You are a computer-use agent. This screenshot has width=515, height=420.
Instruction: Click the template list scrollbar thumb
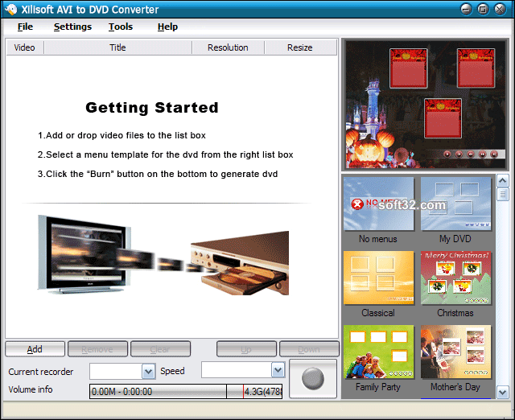[x=503, y=194]
